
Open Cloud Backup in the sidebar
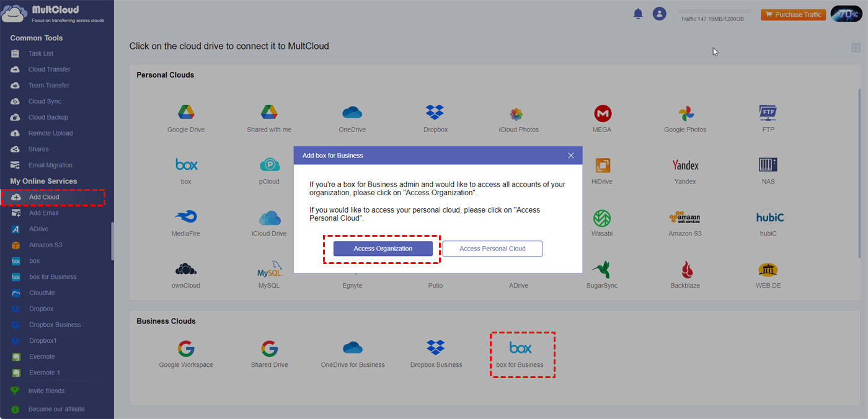pyautogui.click(x=48, y=117)
